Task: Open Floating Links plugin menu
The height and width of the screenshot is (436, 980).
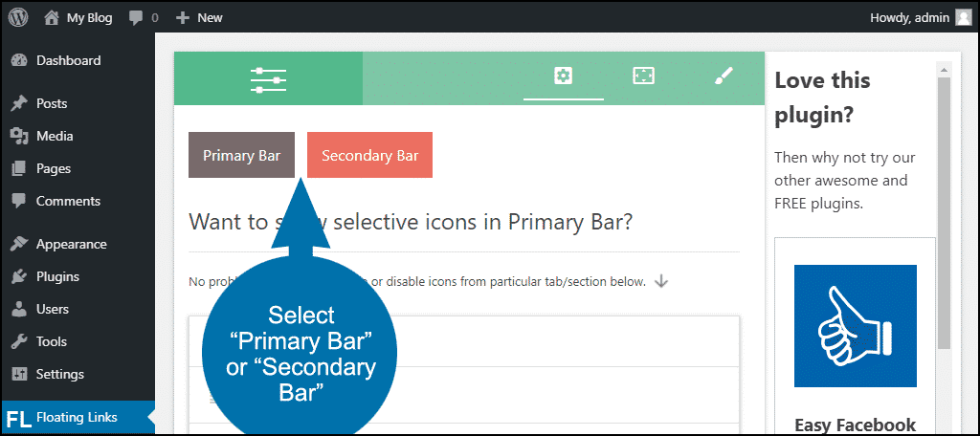Action: (x=78, y=417)
